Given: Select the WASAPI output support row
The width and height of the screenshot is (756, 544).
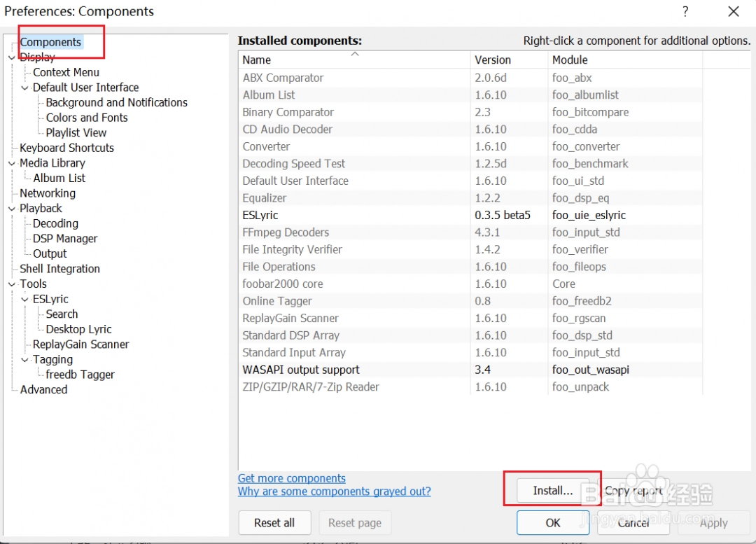Looking at the screenshot, I should tap(301, 370).
